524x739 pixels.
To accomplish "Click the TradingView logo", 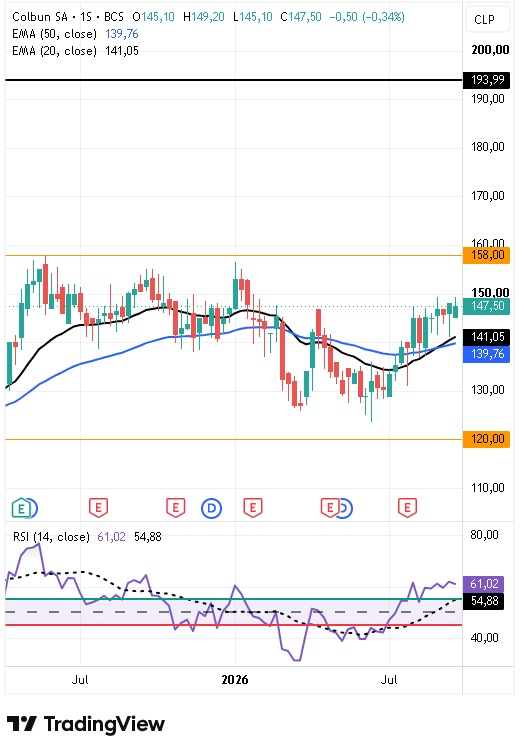I will pyautogui.click(x=86, y=723).
